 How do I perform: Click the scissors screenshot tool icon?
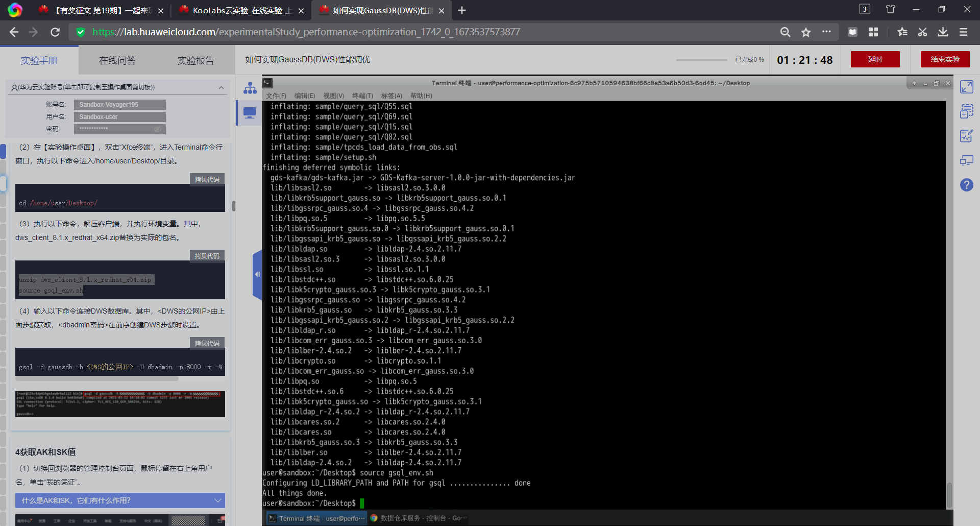click(x=922, y=32)
